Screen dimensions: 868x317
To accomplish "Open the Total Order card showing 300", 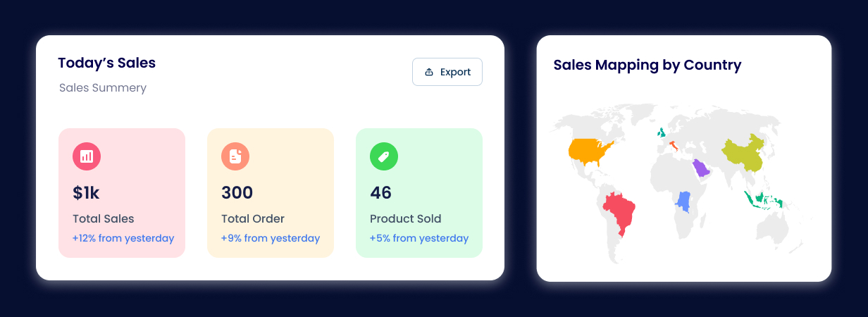I will tap(271, 193).
